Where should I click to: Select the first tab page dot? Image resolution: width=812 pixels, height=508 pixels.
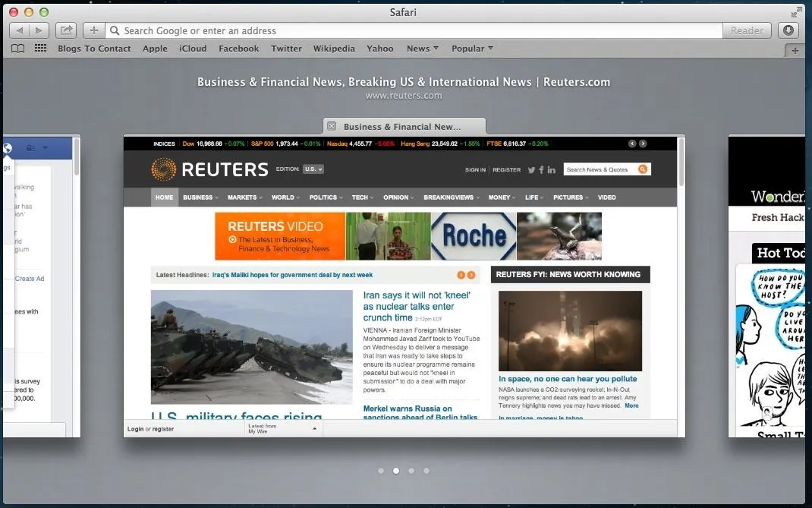point(381,471)
